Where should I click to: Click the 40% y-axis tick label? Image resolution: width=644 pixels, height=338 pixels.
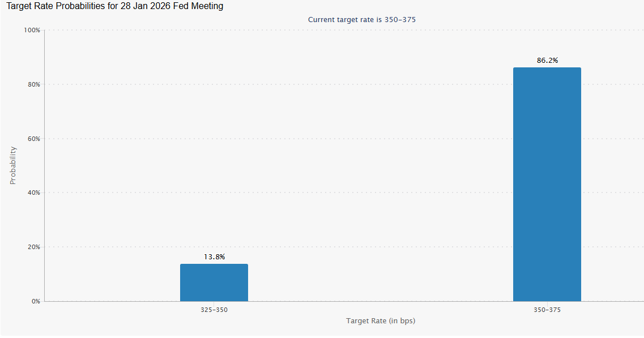tap(33, 192)
